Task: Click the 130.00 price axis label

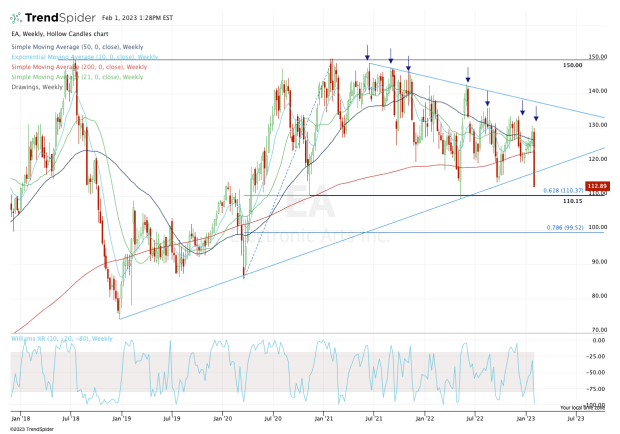Action: click(598, 125)
